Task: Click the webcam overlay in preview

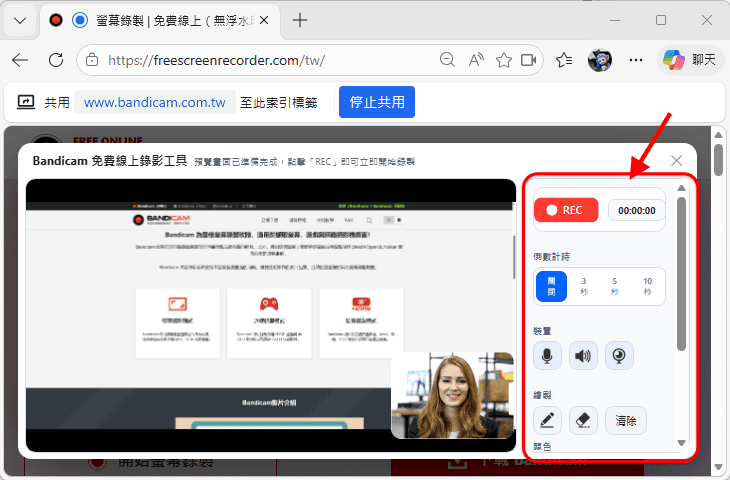Action: 453,395
